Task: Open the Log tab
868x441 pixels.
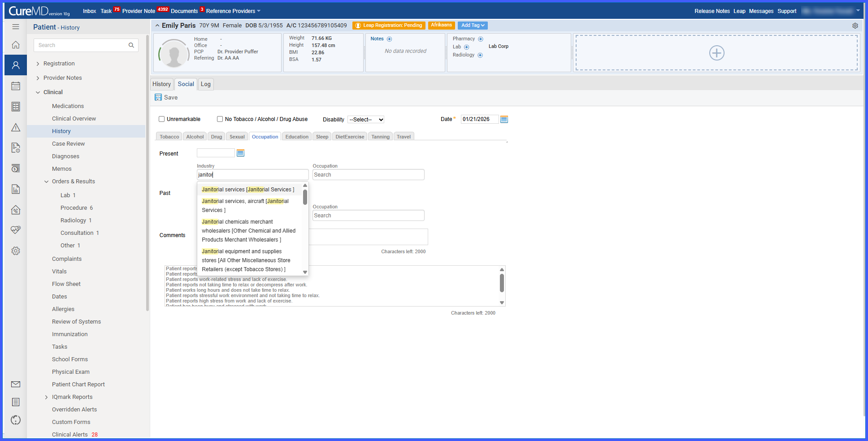Action: [x=206, y=84]
